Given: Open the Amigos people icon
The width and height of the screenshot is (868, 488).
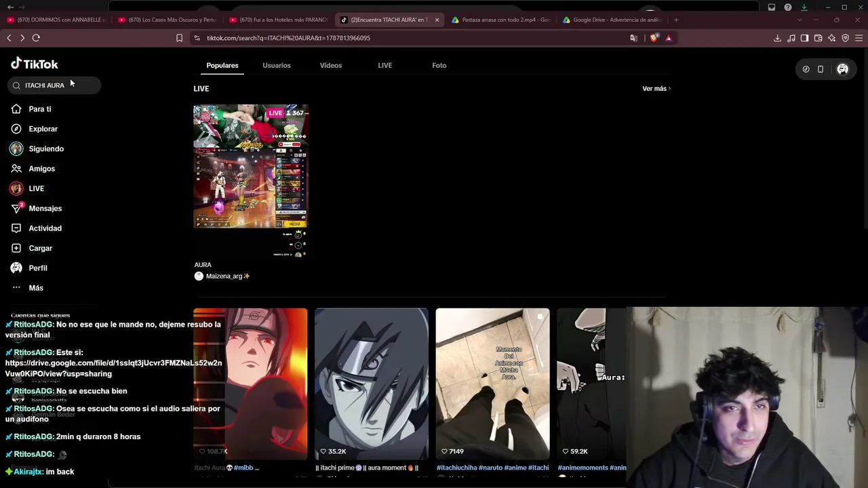Looking at the screenshot, I should [16, 169].
